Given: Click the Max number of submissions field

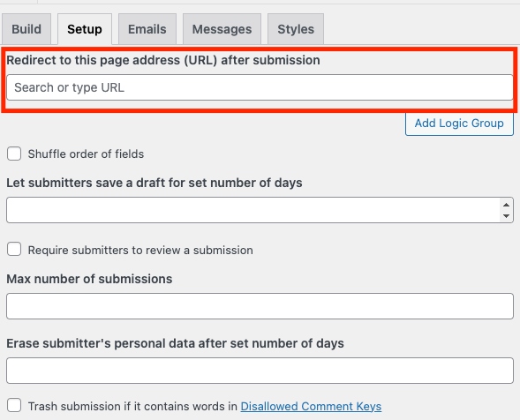Looking at the screenshot, I should coord(260,306).
